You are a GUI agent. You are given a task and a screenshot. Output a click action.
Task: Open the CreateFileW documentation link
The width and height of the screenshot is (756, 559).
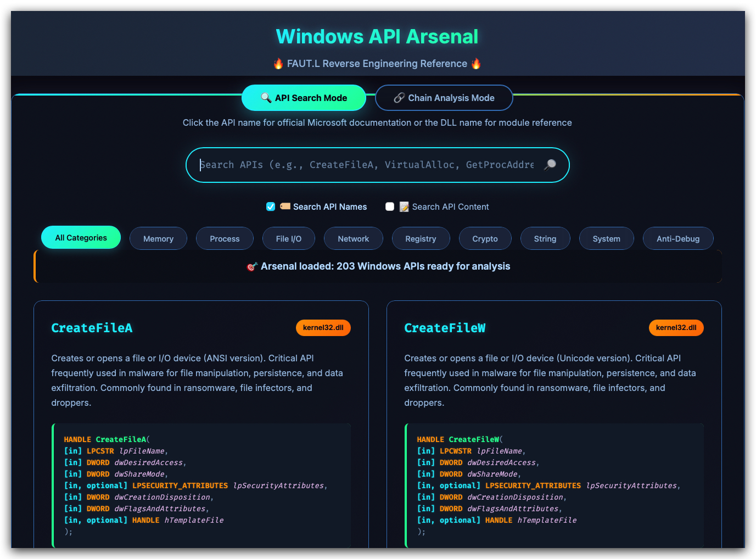click(445, 328)
